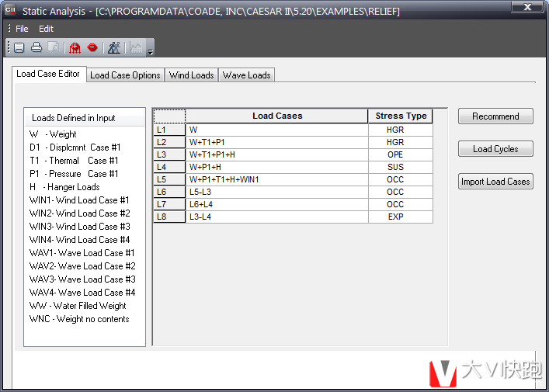Screen dimensions: 549x392
Task: Open the Wave Loads tab
Action: tap(247, 75)
